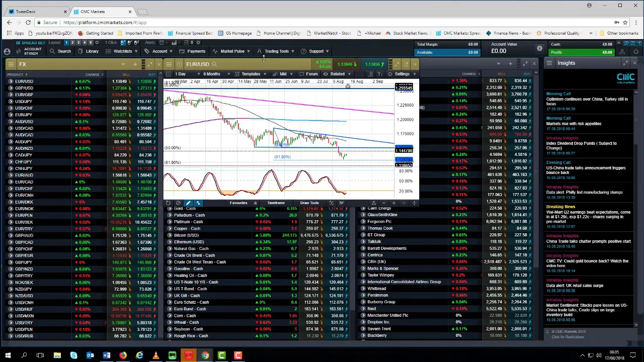Select layout number 5

tap(90, 43)
